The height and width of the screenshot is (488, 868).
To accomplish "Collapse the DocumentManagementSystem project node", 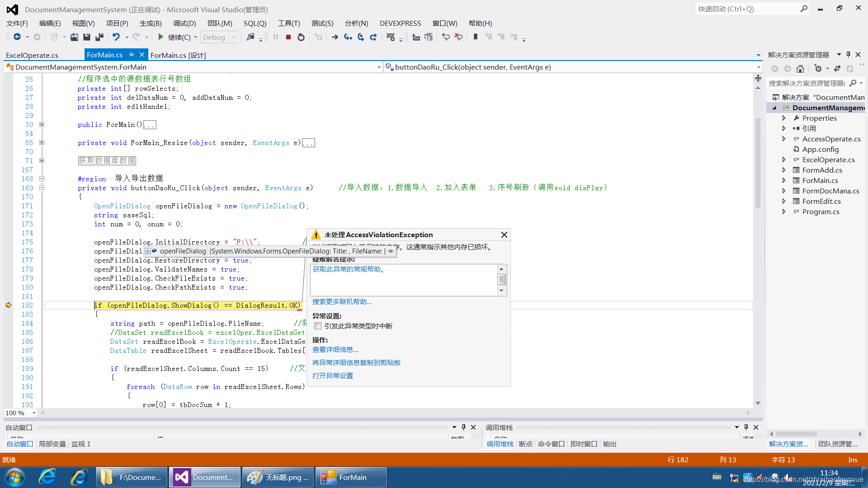I will click(x=774, y=108).
